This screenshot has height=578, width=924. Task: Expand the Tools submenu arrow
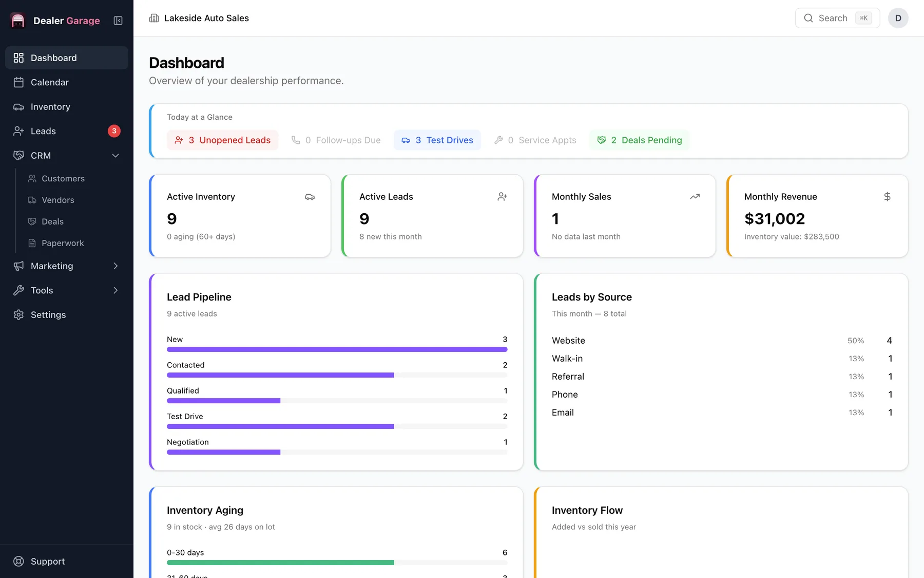pyautogui.click(x=115, y=290)
